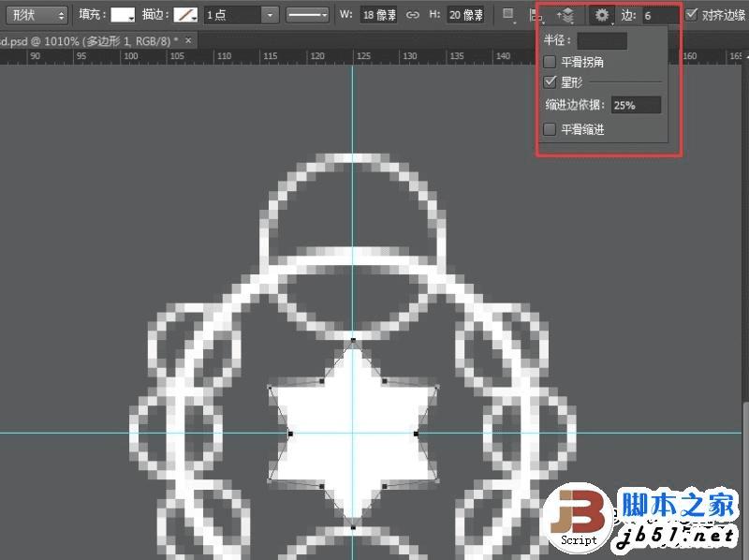The width and height of the screenshot is (749, 560).
Task: Open the path operations icon
Action: click(508, 15)
